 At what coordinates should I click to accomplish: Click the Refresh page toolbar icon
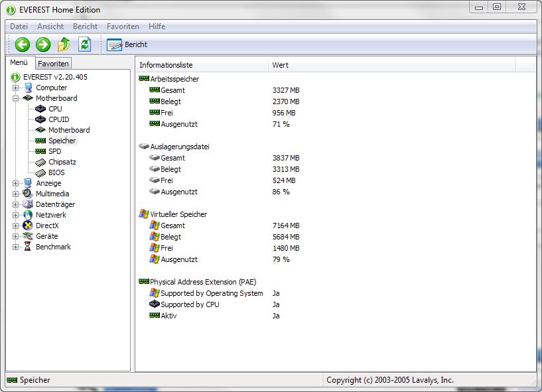pyautogui.click(x=85, y=44)
